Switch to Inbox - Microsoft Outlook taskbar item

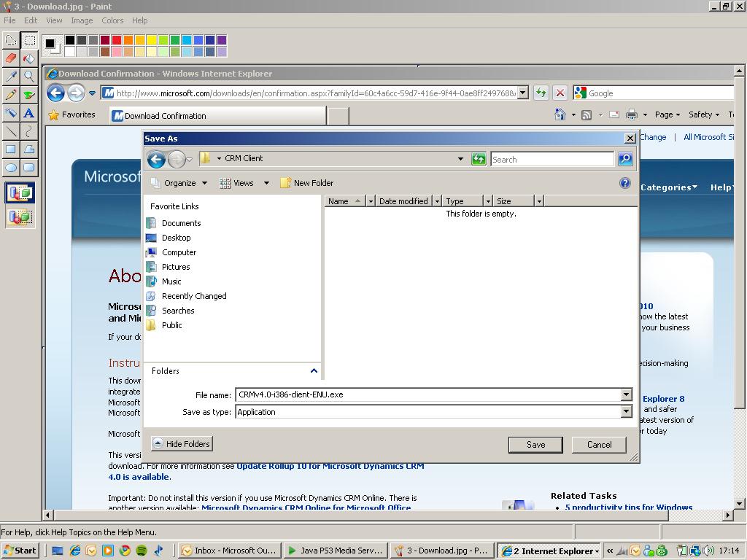[x=230, y=551]
